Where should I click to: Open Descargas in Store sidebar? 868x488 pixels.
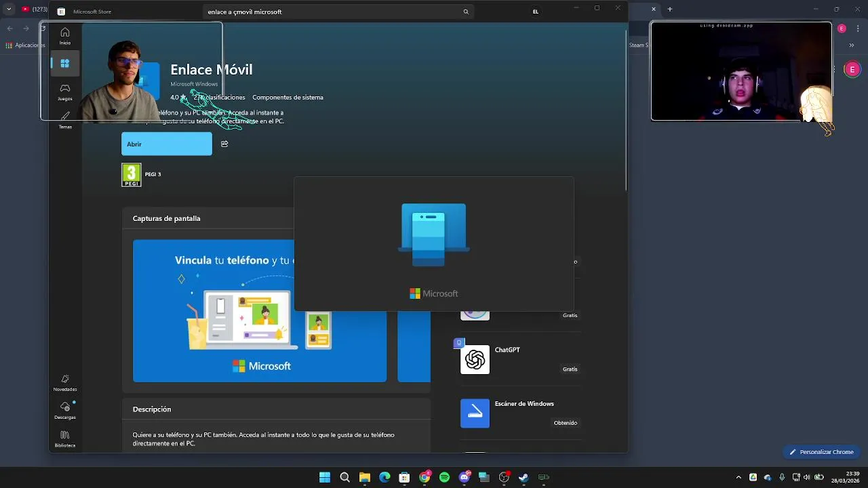65,410
